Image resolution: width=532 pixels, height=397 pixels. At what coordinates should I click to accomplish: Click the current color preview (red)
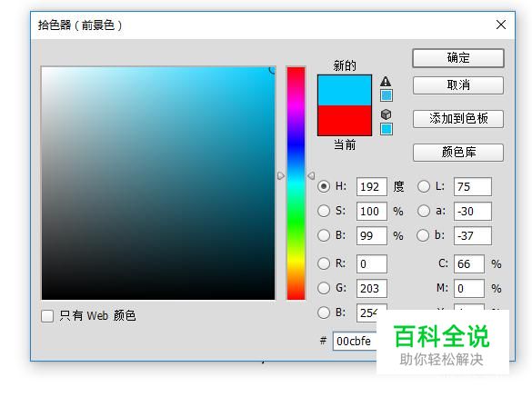pyautogui.click(x=345, y=120)
